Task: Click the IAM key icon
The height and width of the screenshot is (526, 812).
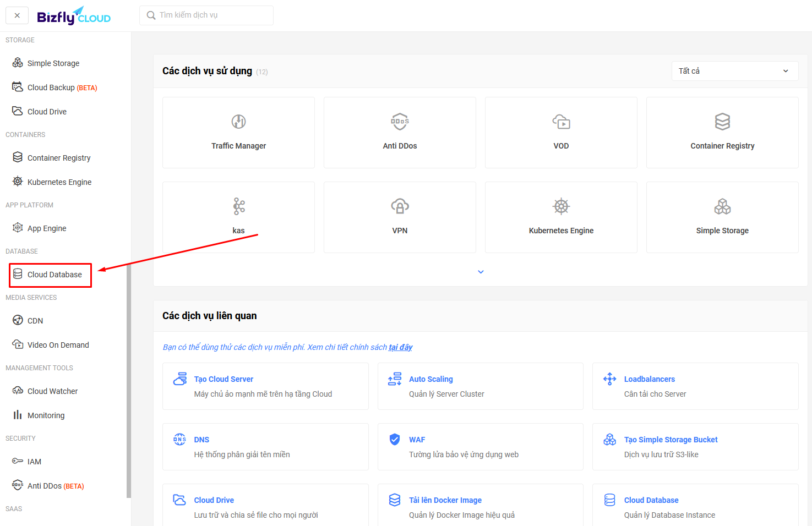Action: pos(18,461)
